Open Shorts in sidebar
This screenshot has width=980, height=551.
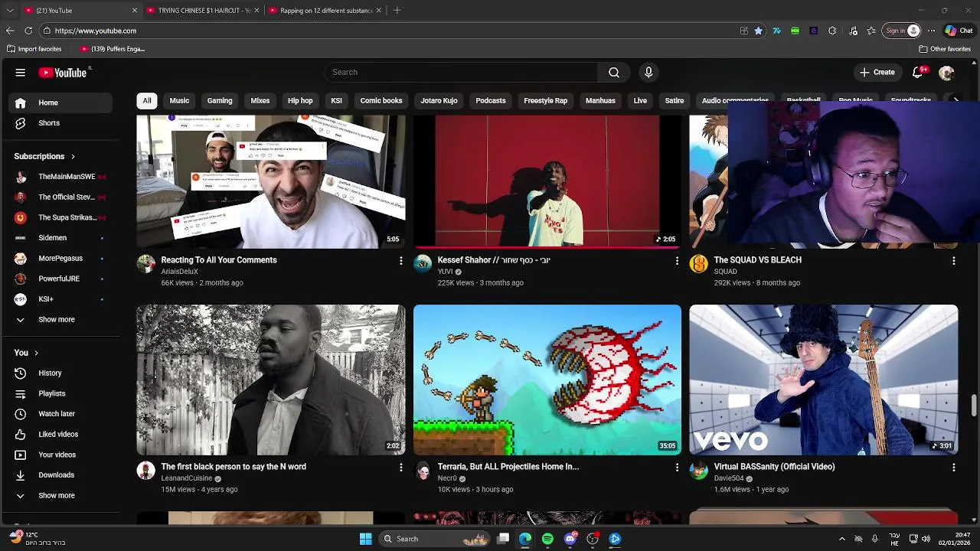coord(60,123)
